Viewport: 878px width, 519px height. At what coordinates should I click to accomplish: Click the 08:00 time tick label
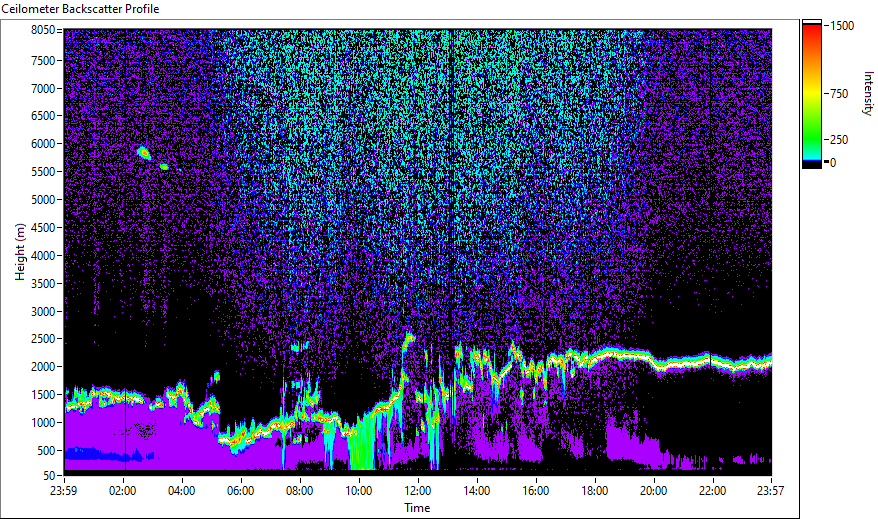coord(300,491)
